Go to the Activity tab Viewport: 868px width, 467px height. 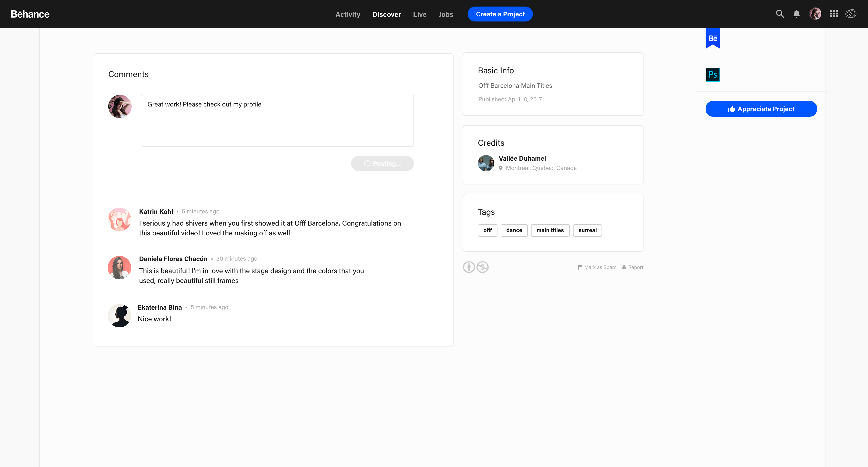348,14
